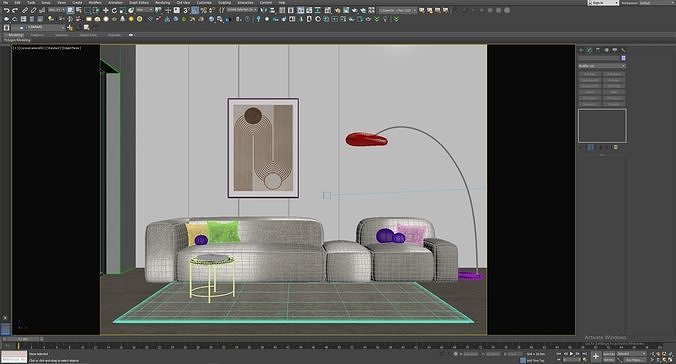Click the Play Animation button
The width and height of the screenshot is (676, 364).
click(x=571, y=354)
